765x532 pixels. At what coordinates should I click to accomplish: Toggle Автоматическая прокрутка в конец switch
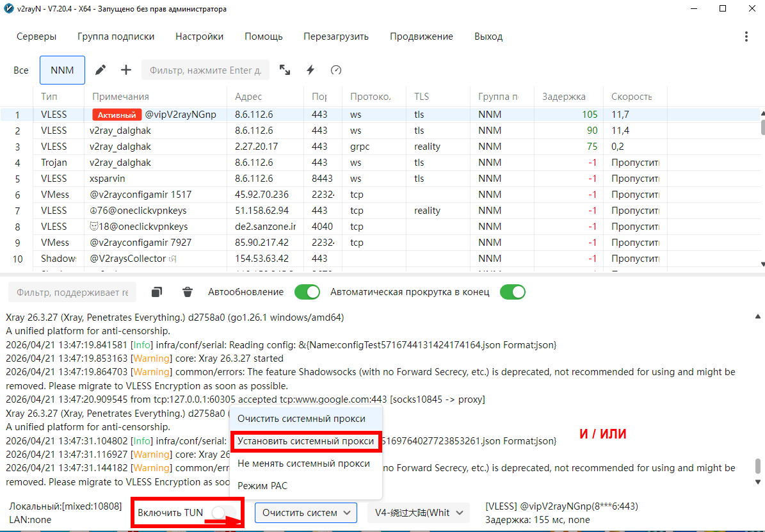(512, 292)
